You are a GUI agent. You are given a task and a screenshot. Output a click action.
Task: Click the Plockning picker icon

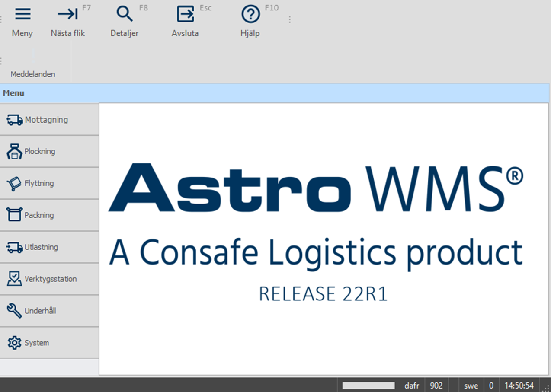(15, 151)
